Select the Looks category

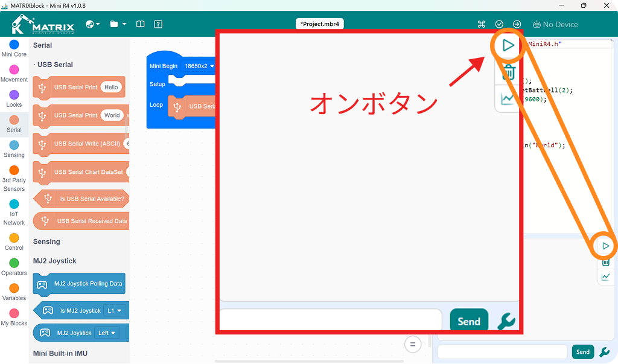pyautogui.click(x=14, y=99)
